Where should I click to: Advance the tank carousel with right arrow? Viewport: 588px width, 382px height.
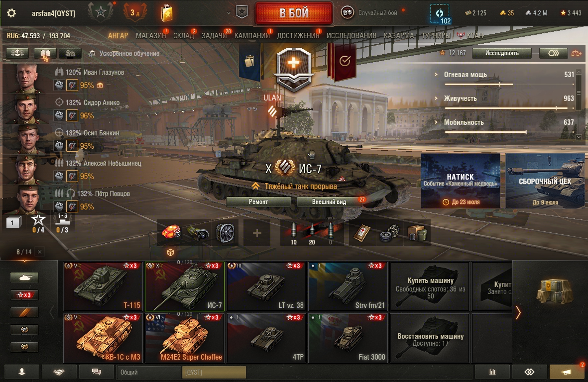tap(518, 312)
